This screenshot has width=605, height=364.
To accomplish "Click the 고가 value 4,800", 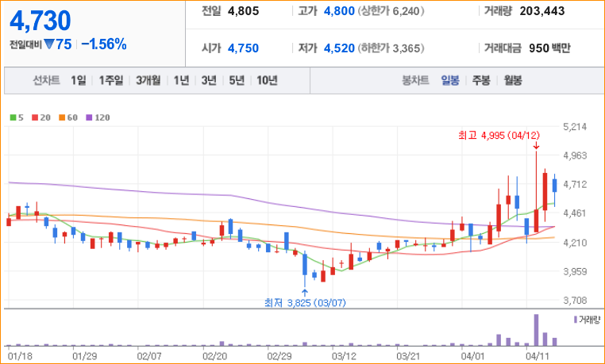I will 339,11.
